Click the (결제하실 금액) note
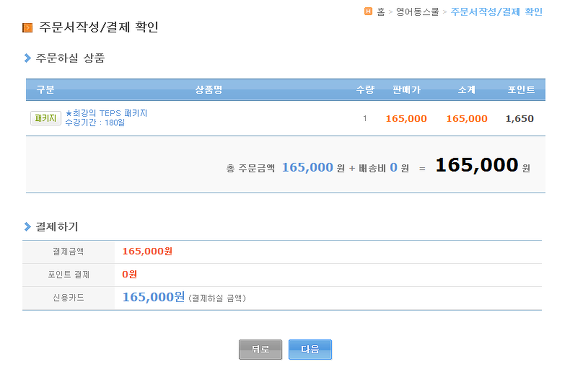Viewport: 570px width, 382px height. pos(217,298)
